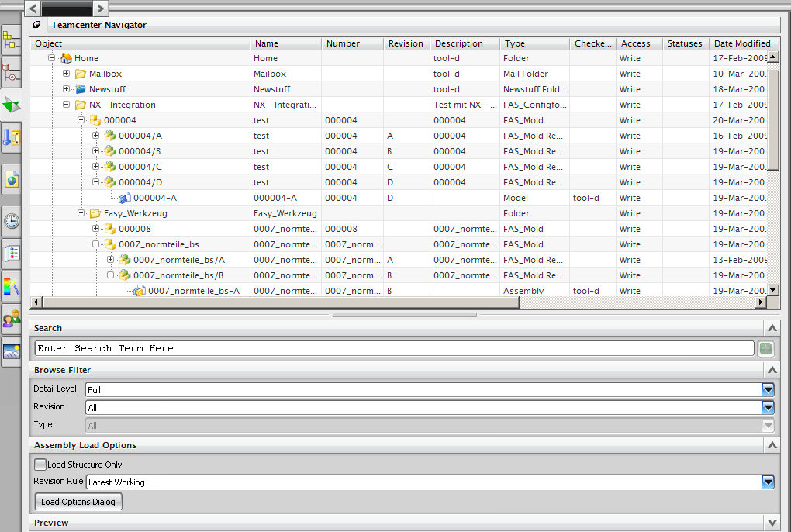Collapse the Easy_Werkzeug folder node
Viewport: 791px width, 532px height.
click(x=81, y=212)
